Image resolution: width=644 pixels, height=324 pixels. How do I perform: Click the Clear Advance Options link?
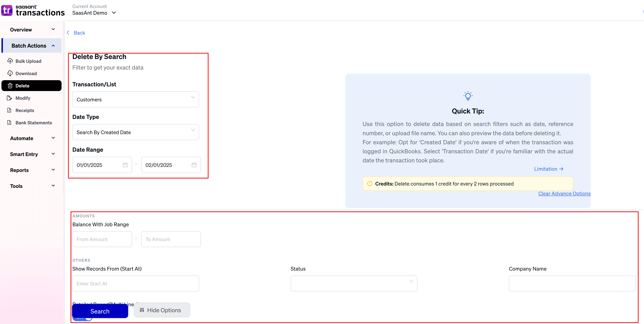[564, 193]
